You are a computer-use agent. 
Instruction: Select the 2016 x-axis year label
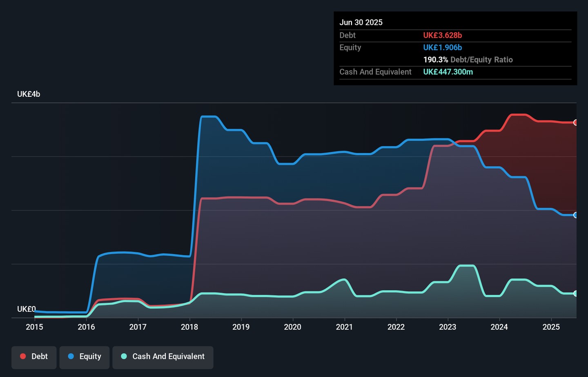tap(86, 327)
